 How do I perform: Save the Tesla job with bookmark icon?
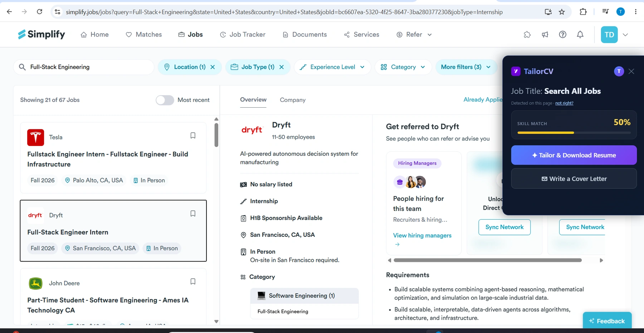pyautogui.click(x=193, y=136)
